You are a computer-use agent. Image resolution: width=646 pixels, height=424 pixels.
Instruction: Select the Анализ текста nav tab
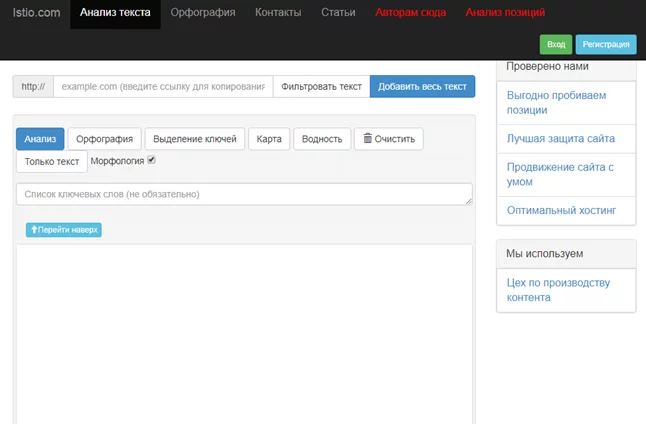[115, 13]
